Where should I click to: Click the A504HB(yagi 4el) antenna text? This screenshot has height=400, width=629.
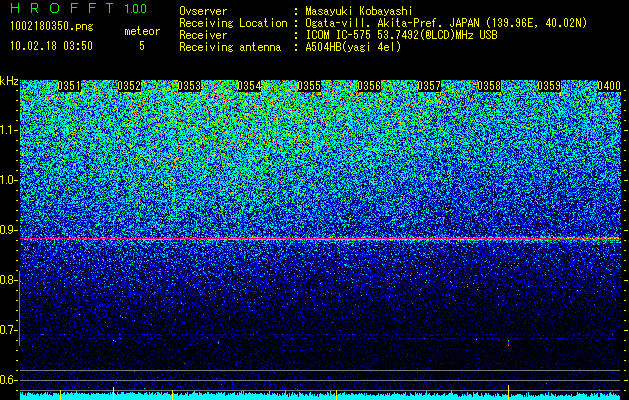pyautogui.click(x=353, y=47)
